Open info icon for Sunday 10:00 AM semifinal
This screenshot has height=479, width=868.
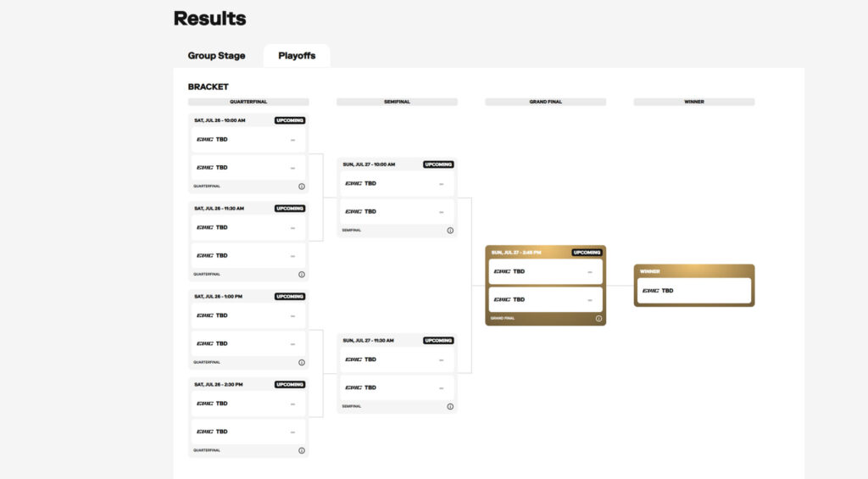450,231
